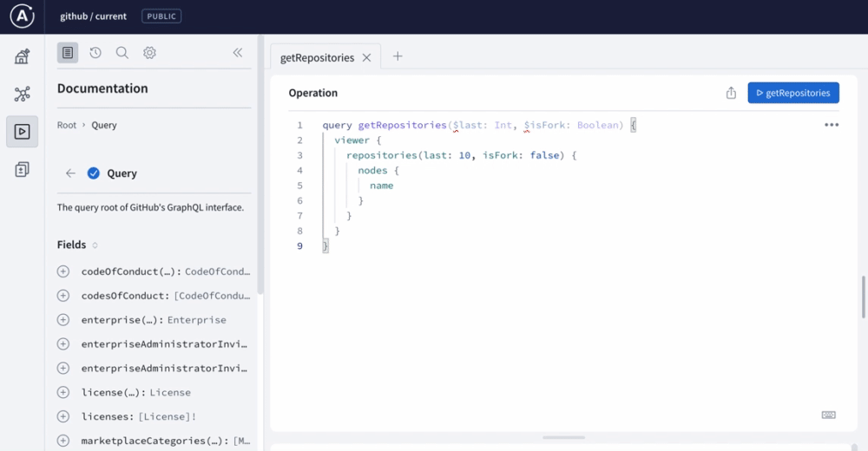The image size is (868, 451).
Task: Open the Explorer play icon in sidebar
Action: click(23, 131)
